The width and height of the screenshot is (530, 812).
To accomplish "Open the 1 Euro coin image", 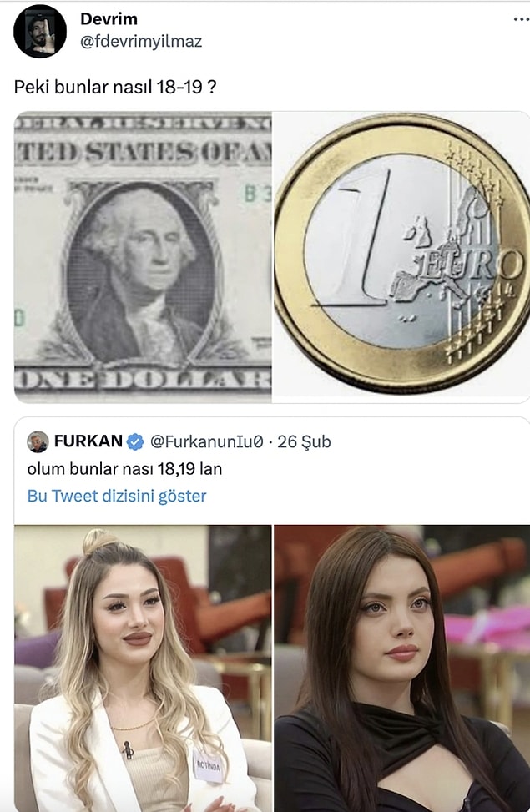I will (401, 257).
